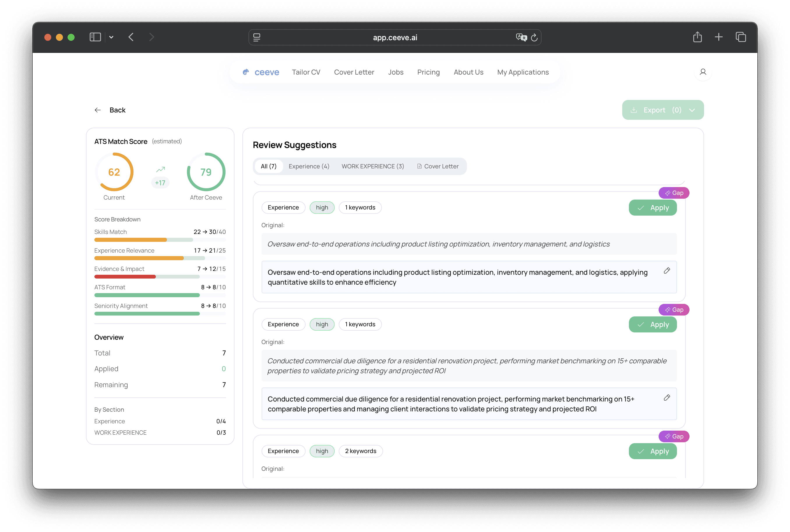Viewport: 790px width, 532px height.
Task: Open the My Applications link
Action: coord(523,72)
